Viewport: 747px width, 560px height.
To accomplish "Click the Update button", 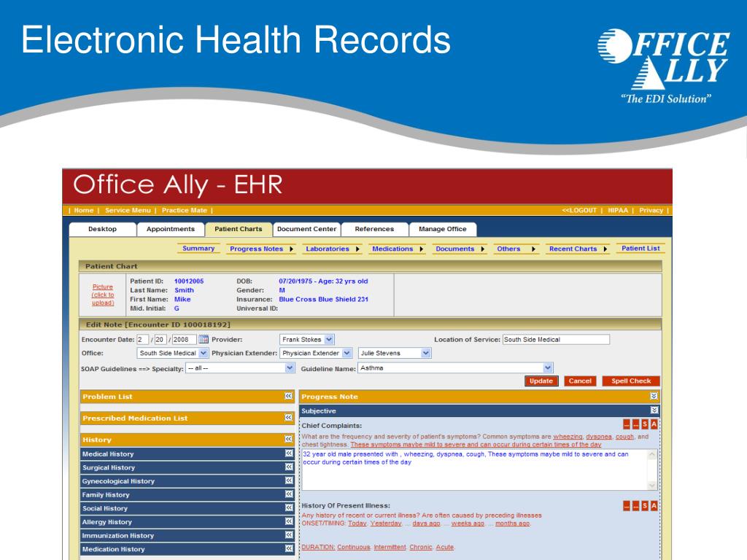I will [x=541, y=381].
